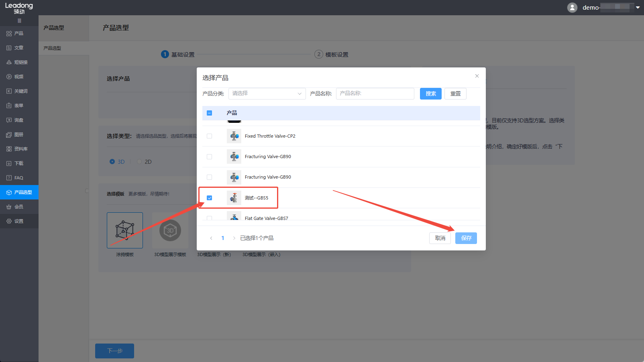Check the Fixed Throttle Valve-CP2 checkbox
Viewport: 644px width, 362px height.
point(209,136)
